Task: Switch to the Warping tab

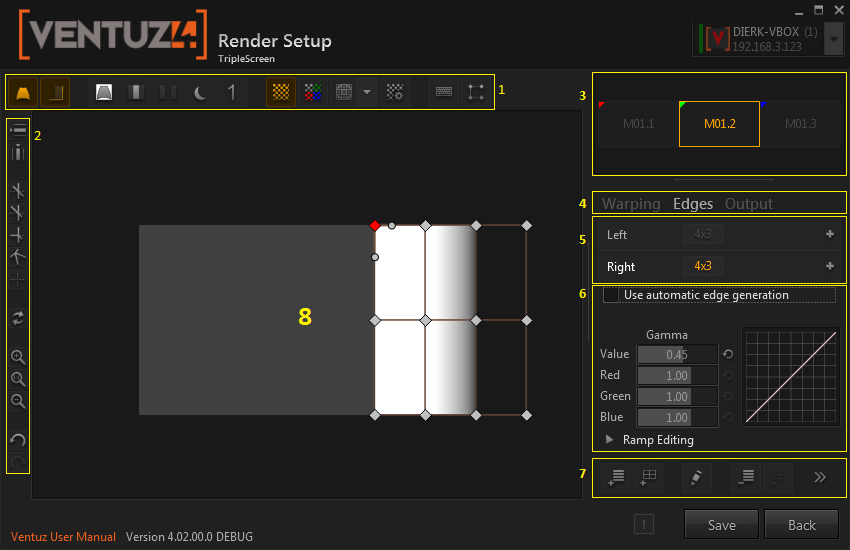Action: click(x=631, y=204)
